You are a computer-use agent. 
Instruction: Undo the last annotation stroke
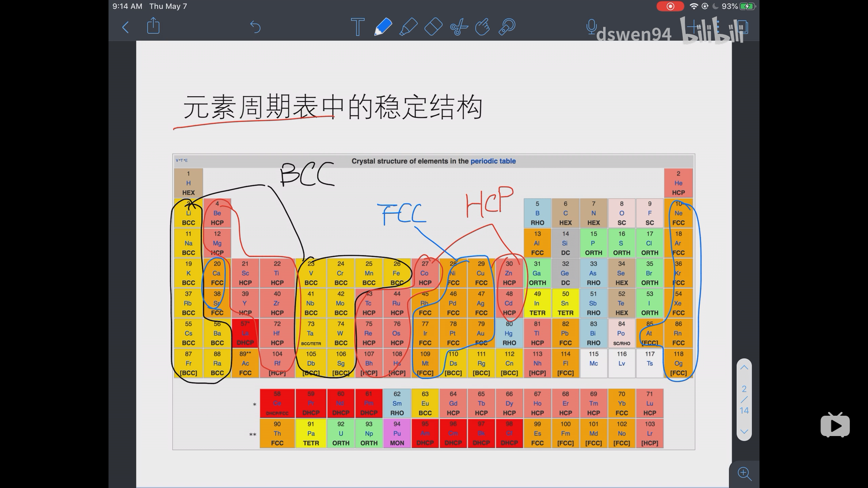tap(256, 27)
